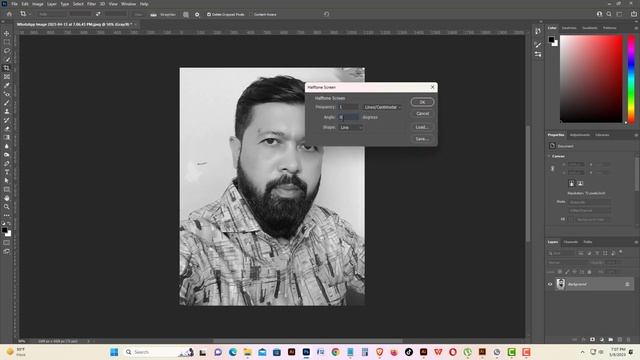Select the Gradient tool
This screenshot has width=640, height=360.
(7, 138)
